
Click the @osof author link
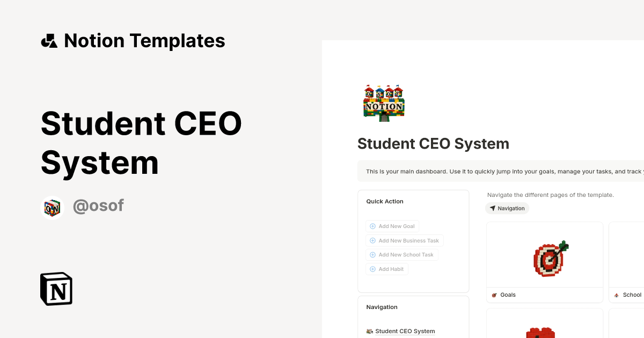point(98,205)
